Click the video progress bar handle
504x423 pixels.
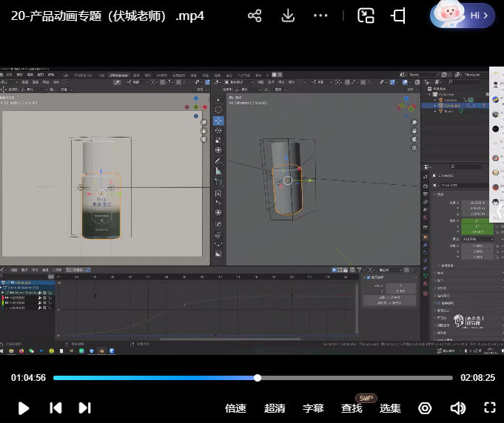[x=258, y=378]
